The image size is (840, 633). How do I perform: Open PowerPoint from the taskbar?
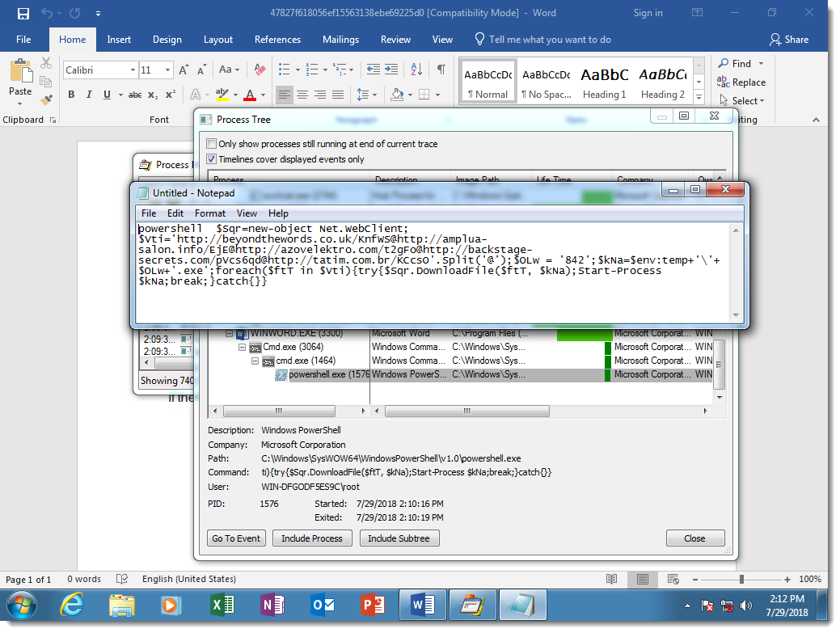[373, 606]
